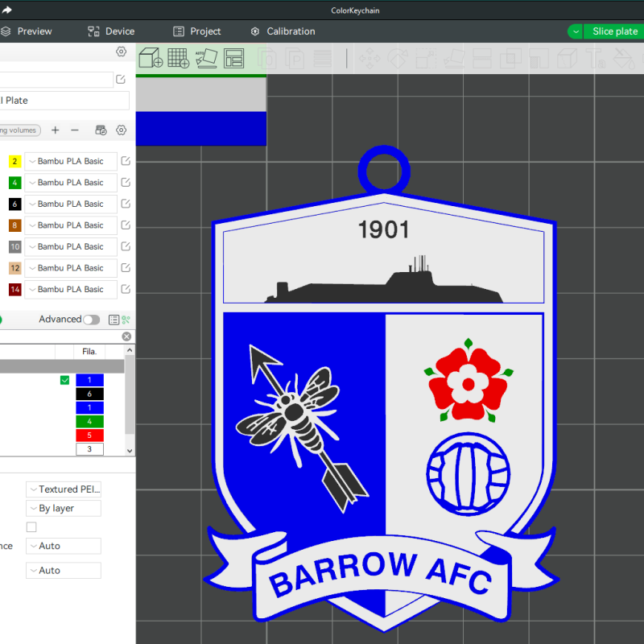Open the filament 8 Bambu PLA Basic dropdown
Screen dimensions: 644x644
[71, 225]
